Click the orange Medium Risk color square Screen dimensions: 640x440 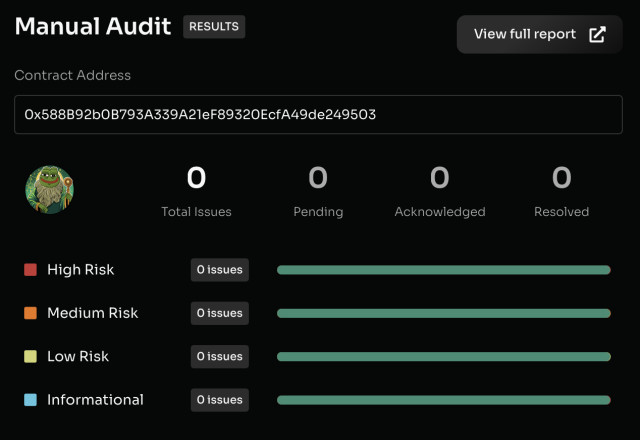30,313
